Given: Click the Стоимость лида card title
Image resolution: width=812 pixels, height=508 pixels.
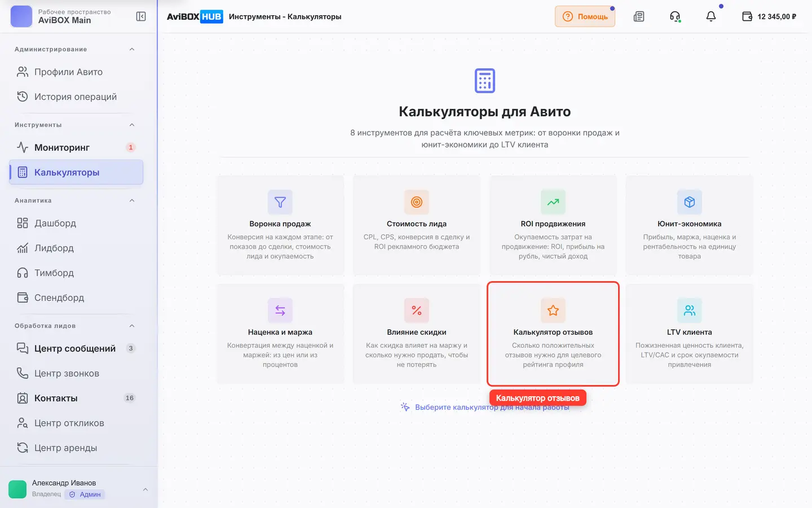Looking at the screenshot, I should pyautogui.click(x=417, y=224).
